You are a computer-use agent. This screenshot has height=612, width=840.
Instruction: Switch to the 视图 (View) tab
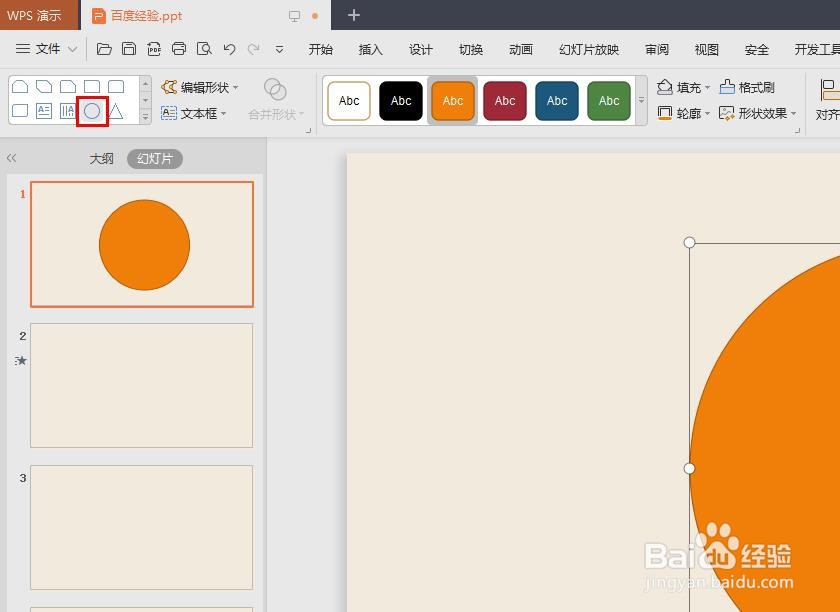707,49
